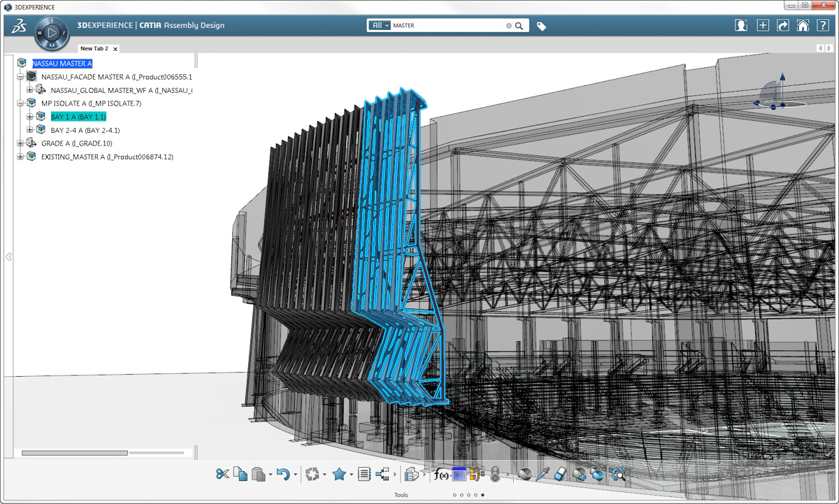
Task: Open Help with the question mark icon
Action: (823, 26)
